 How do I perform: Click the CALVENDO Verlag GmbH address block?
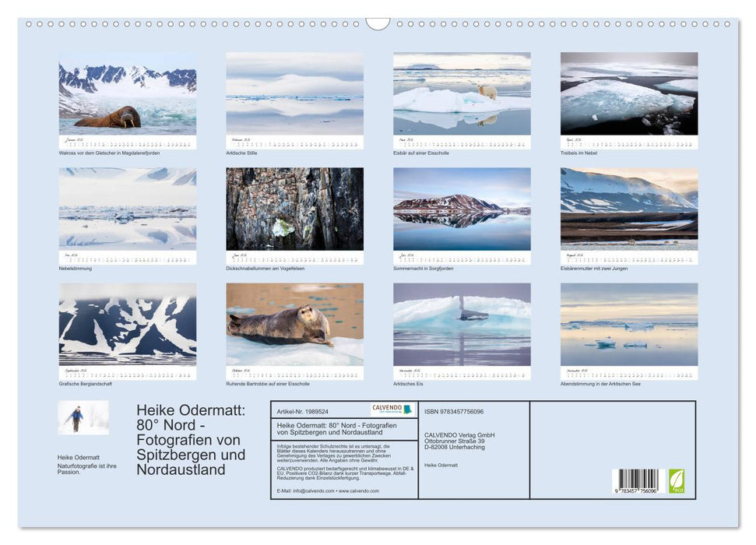click(x=459, y=440)
